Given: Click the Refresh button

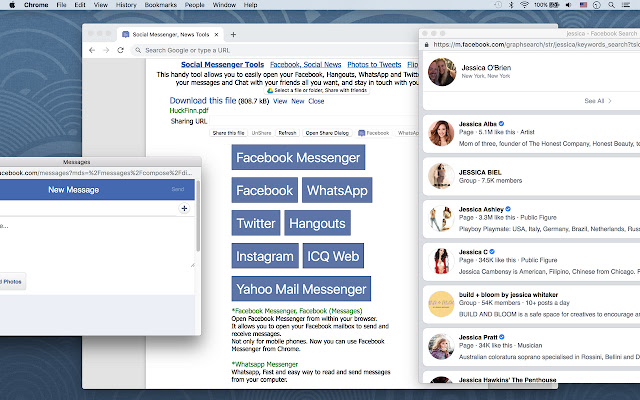Looking at the screenshot, I should (x=287, y=133).
